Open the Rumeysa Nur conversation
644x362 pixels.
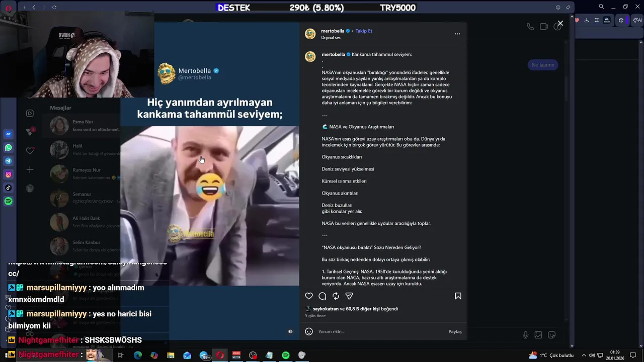(x=80, y=174)
